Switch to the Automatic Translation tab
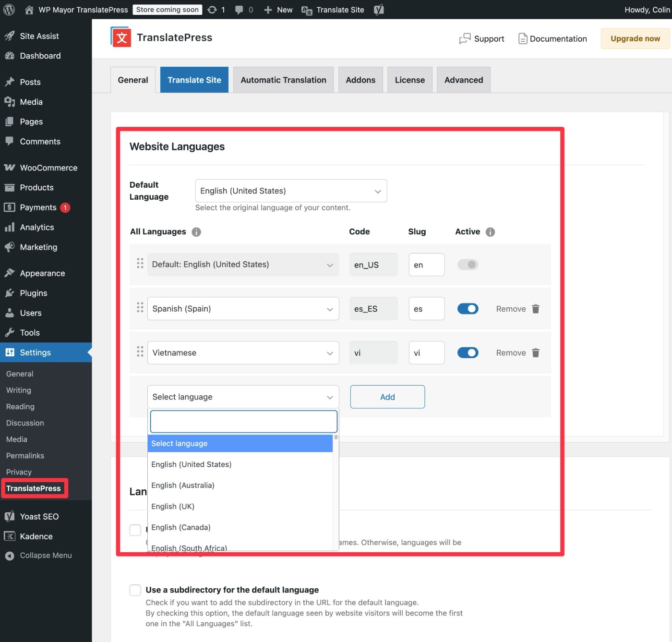The width and height of the screenshot is (672, 642). click(x=284, y=80)
